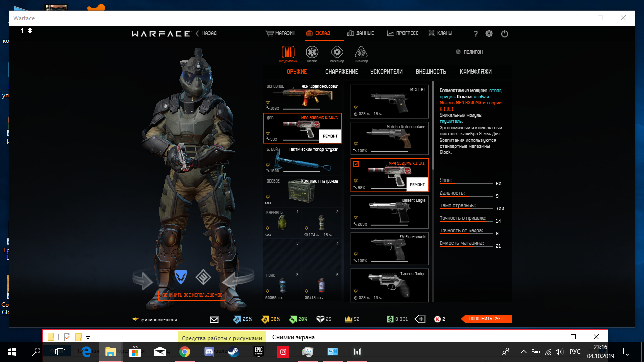
Task: Click Пополнить счет button
Action: (486, 319)
